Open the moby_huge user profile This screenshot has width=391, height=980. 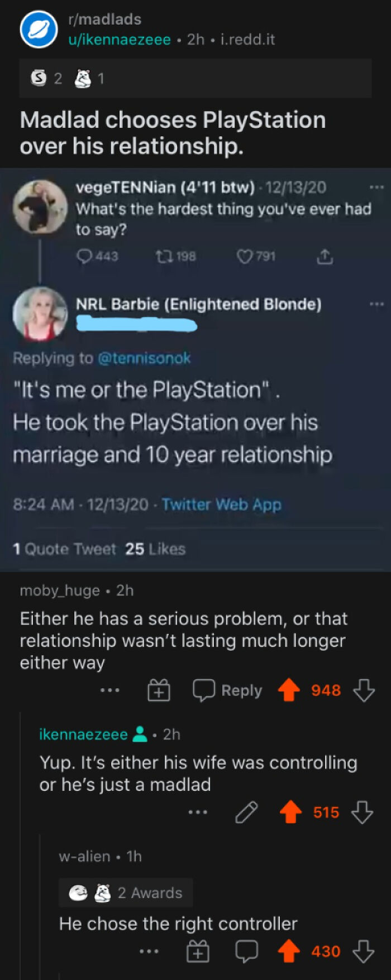coord(60,590)
